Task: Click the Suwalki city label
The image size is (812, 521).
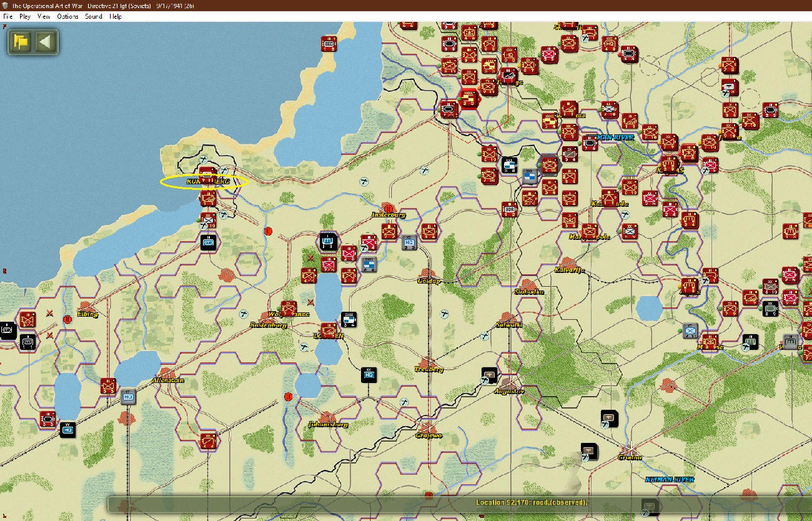Action: [509, 325]
